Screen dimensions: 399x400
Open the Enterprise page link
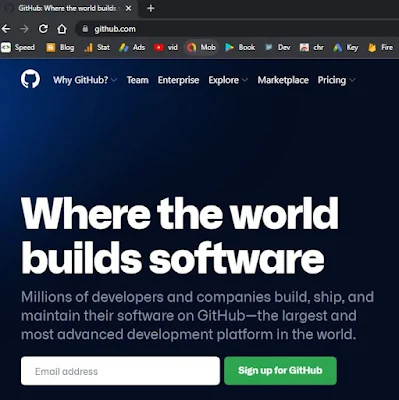pos(178,80)
